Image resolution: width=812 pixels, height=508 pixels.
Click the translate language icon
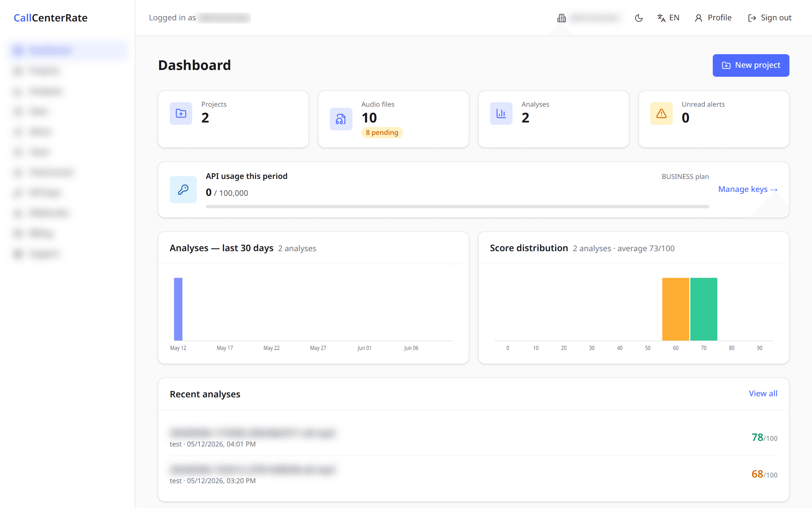coord(661,18)
